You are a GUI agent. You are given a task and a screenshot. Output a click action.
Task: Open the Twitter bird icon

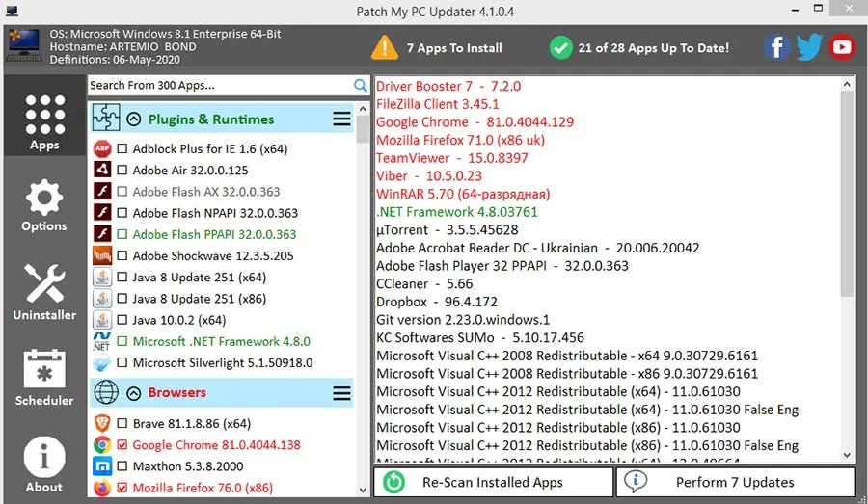click(x=809, y=47)
